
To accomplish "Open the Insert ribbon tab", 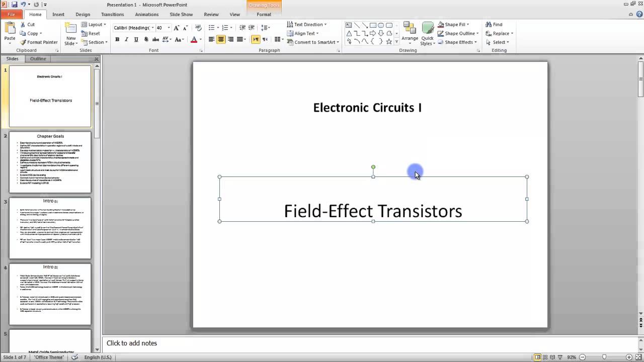I will coord(58,15).
